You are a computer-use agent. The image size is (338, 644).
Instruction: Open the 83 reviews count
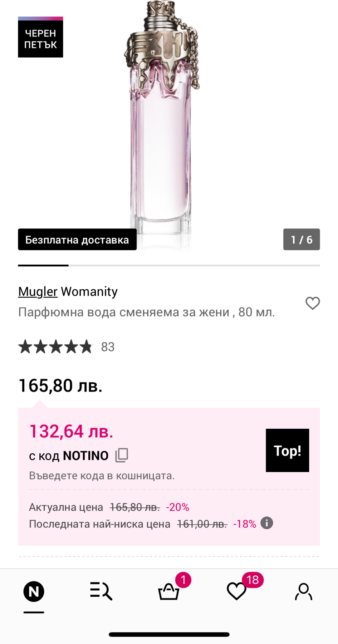pos(108,347)
